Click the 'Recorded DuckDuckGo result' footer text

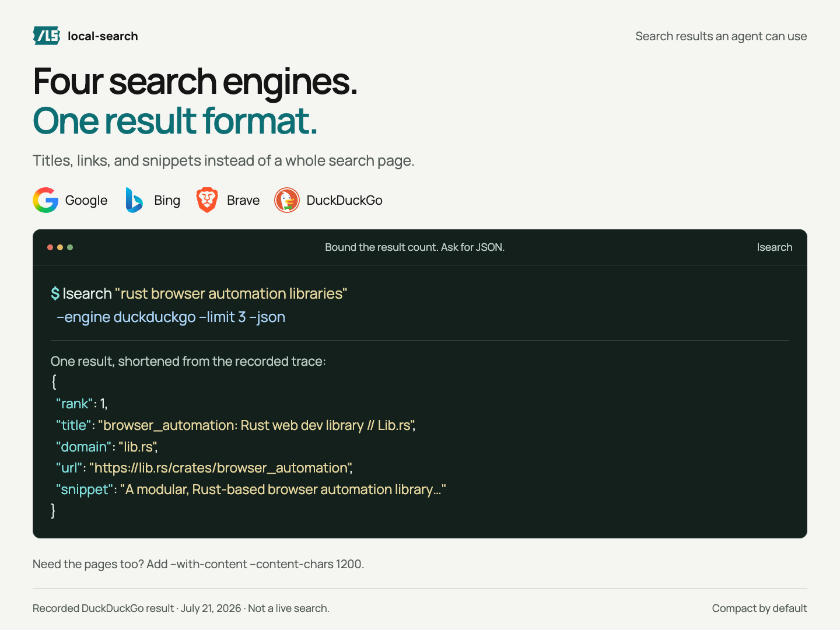181,608
